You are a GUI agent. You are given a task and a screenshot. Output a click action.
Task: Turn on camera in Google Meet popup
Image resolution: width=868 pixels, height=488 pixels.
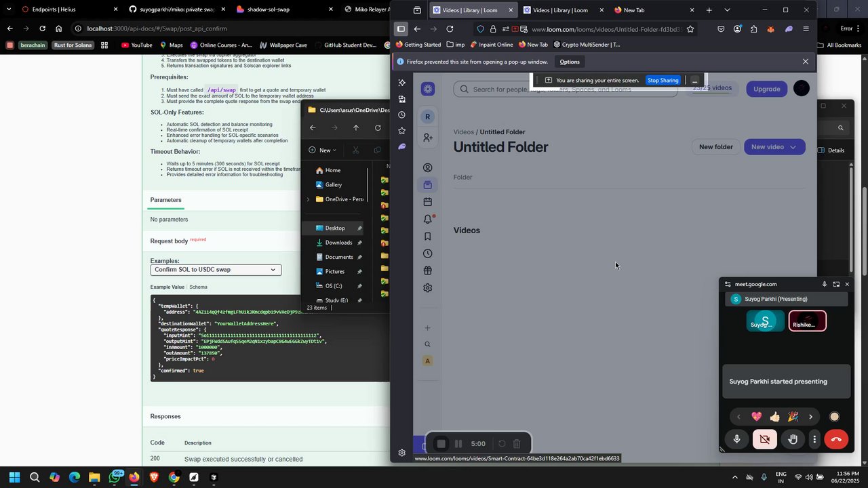tap(765, 439)
